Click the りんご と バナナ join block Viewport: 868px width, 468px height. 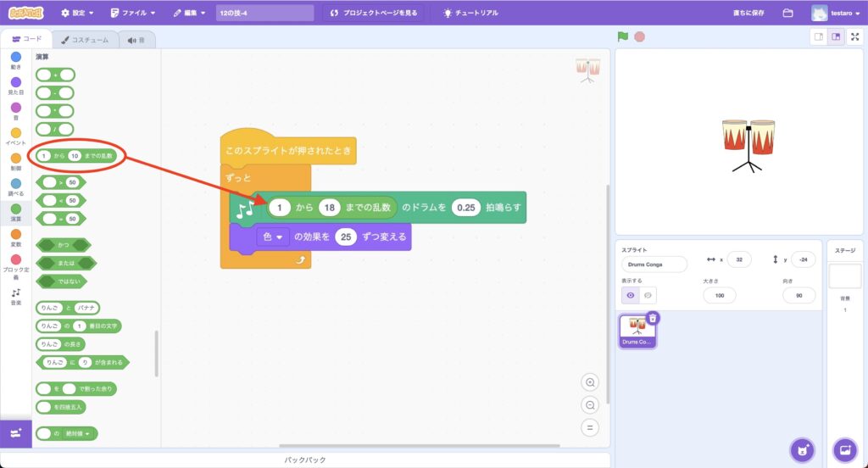tap(68, 308)
